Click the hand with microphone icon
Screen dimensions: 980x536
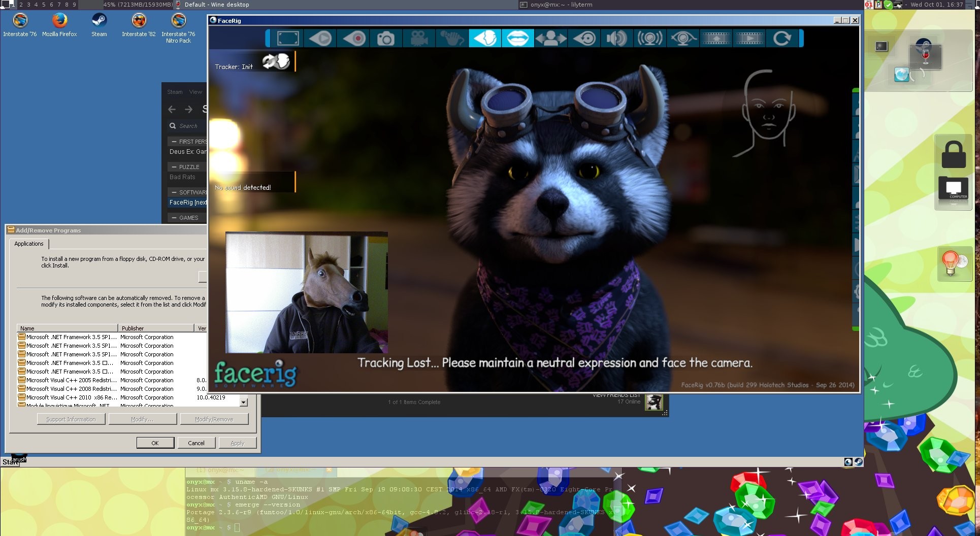click(x=451, y=39)
